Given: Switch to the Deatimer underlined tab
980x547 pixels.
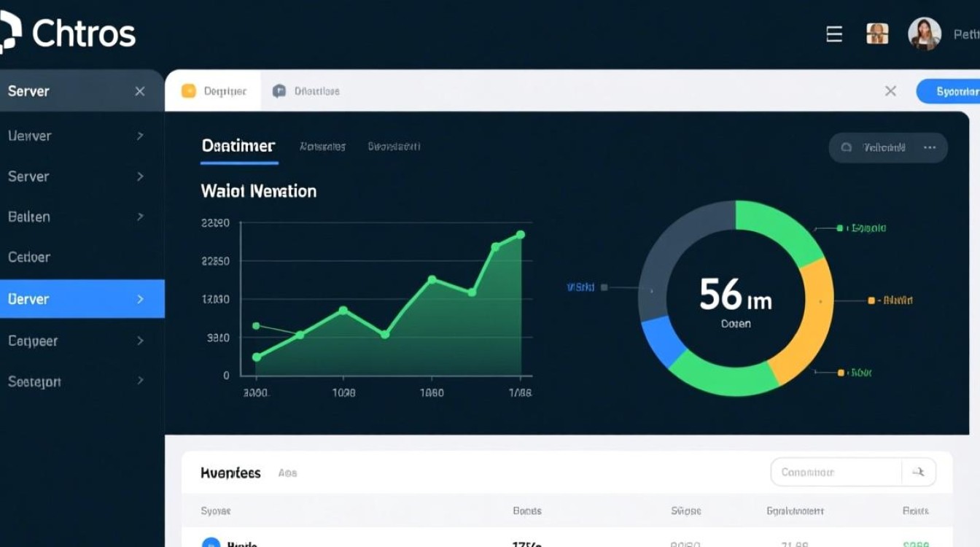Looking at the screenshot, I should [x=238, y=147].
